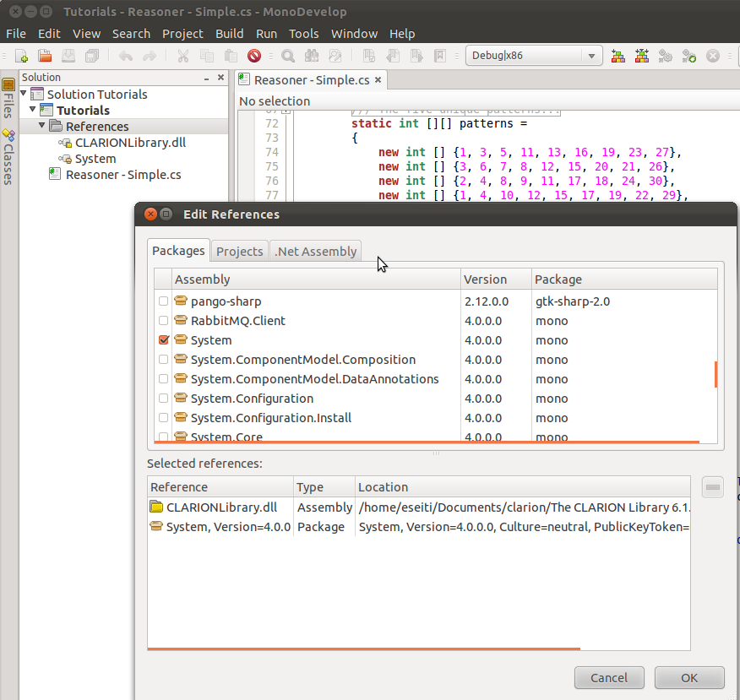Click the red Stop icon in toolbar
Screen dimensions: 740x700
click(x=254, y=57)
